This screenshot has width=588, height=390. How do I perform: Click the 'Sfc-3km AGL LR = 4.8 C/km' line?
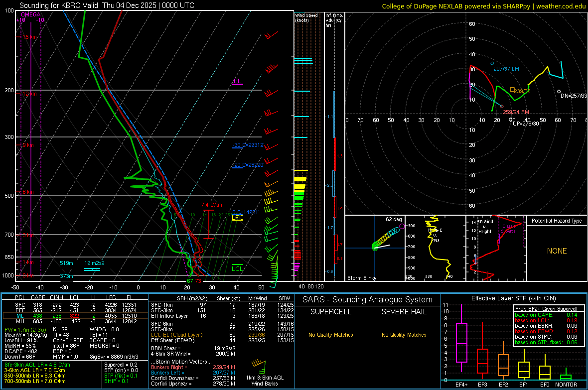click(37, 365)
